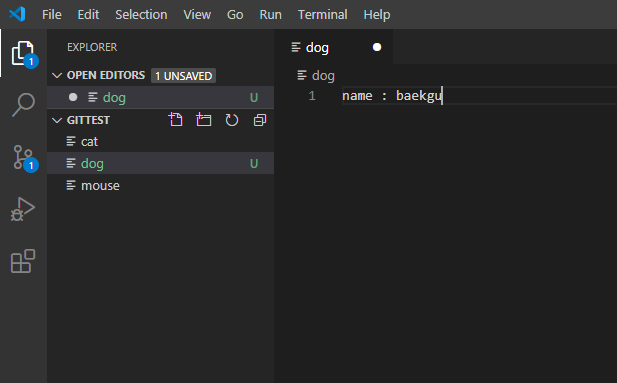Create a new folder in GITTEST
This screenshot has width=617, height=383.
[203, 120]
